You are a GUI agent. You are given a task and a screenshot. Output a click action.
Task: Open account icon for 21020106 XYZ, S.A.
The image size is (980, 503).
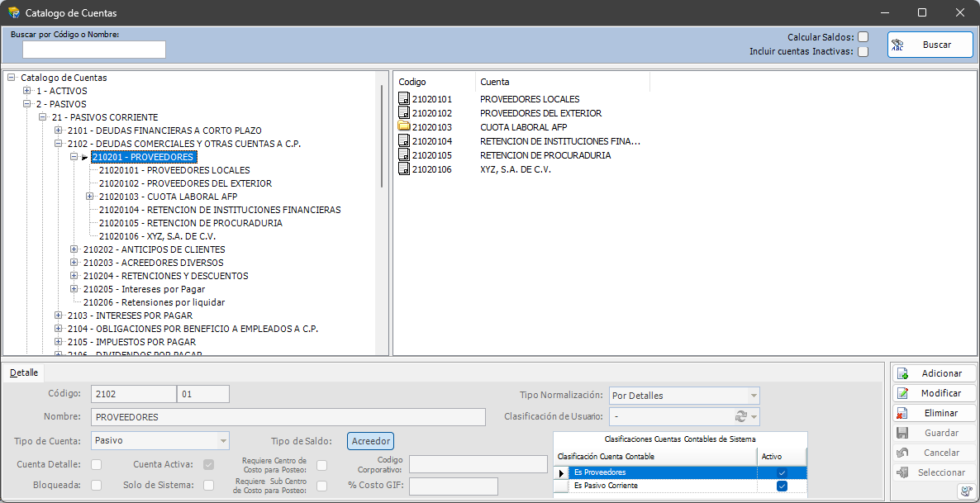[403, 168]
